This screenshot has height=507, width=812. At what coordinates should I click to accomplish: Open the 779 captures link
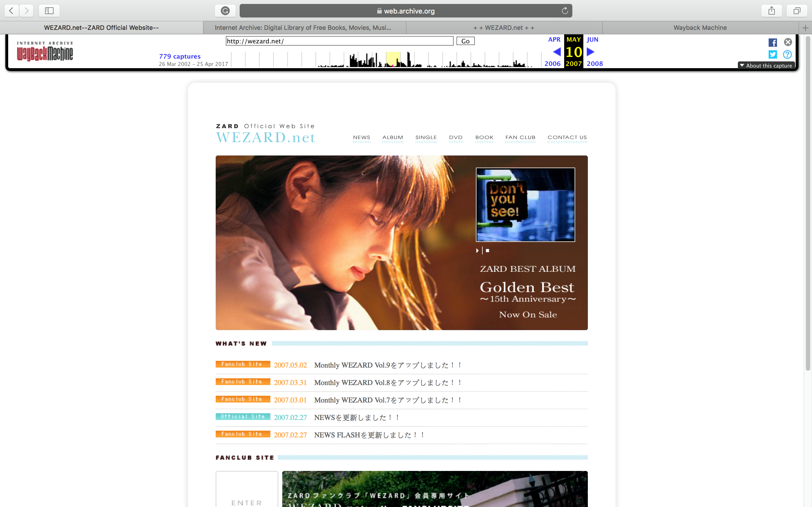pyautogui.click(x=180, y=56)
